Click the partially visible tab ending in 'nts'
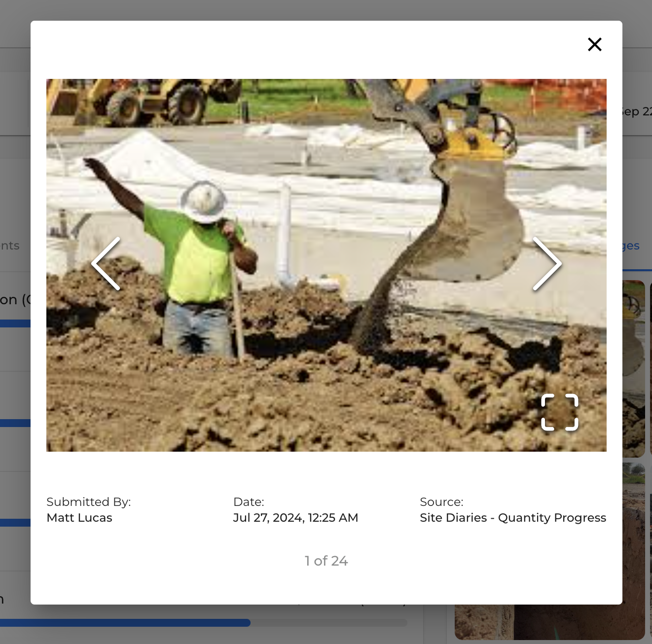 (x=10, y=246)
